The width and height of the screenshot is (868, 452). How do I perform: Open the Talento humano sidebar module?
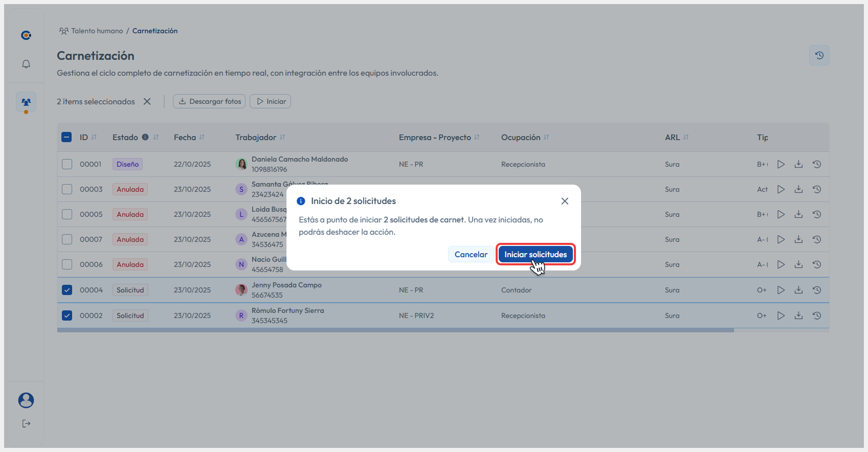[26, 102]
